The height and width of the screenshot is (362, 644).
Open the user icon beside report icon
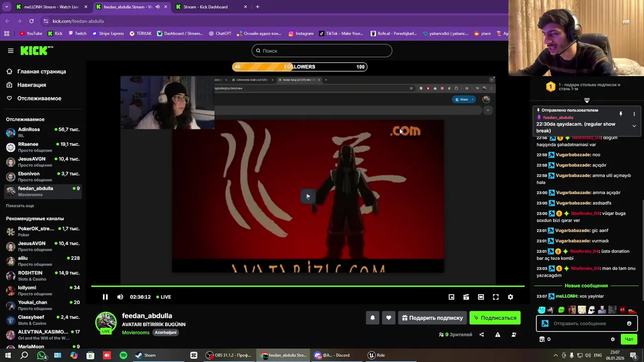pos(514,335)
